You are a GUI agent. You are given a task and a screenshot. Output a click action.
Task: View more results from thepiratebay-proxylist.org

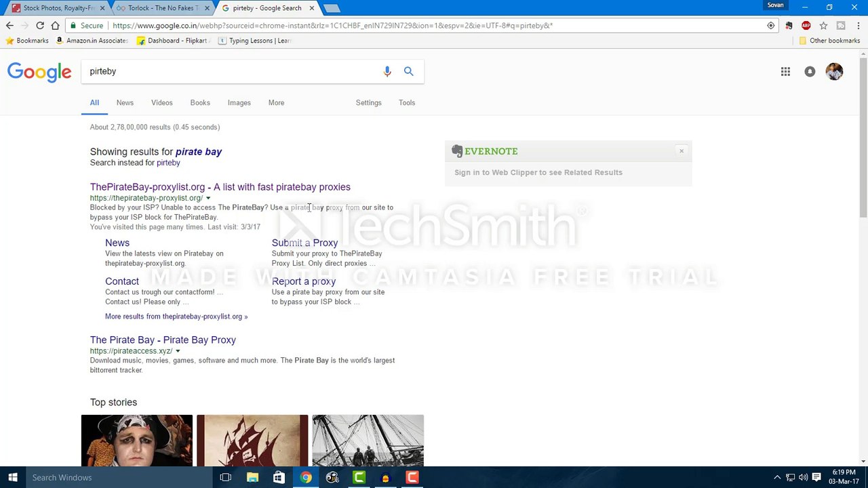176,317
